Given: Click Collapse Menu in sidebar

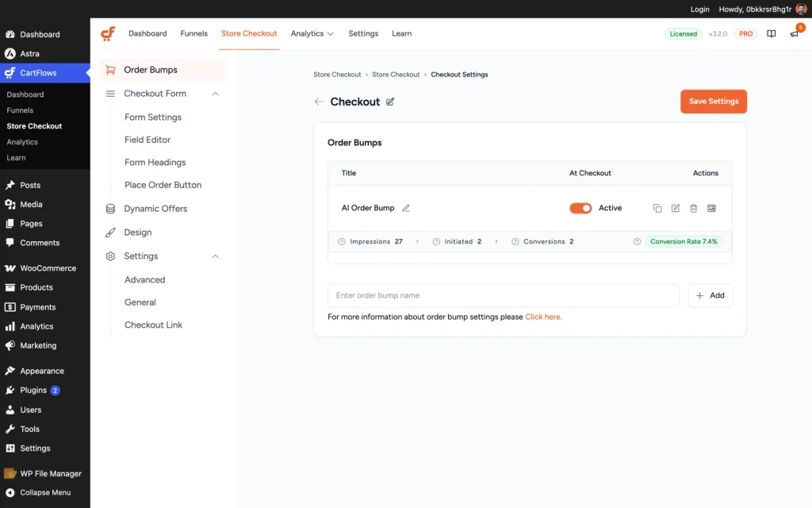Looking at the screenshot, I should [45, 492].
